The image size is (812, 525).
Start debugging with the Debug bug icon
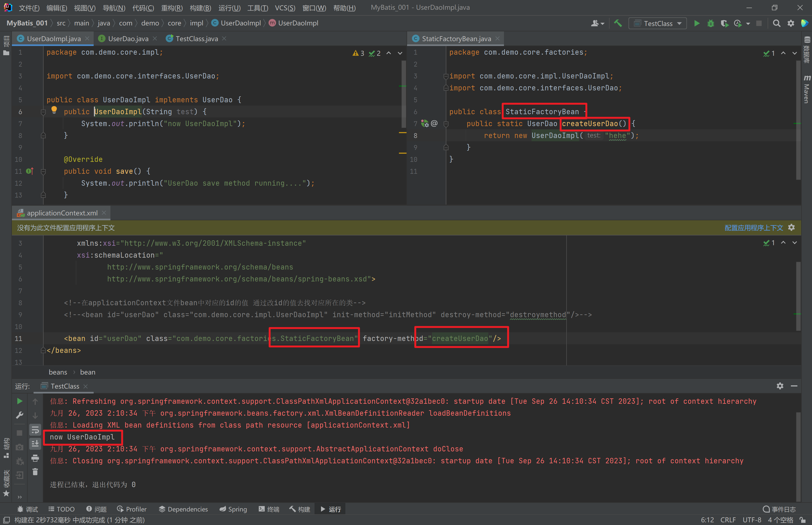[710, 24]
